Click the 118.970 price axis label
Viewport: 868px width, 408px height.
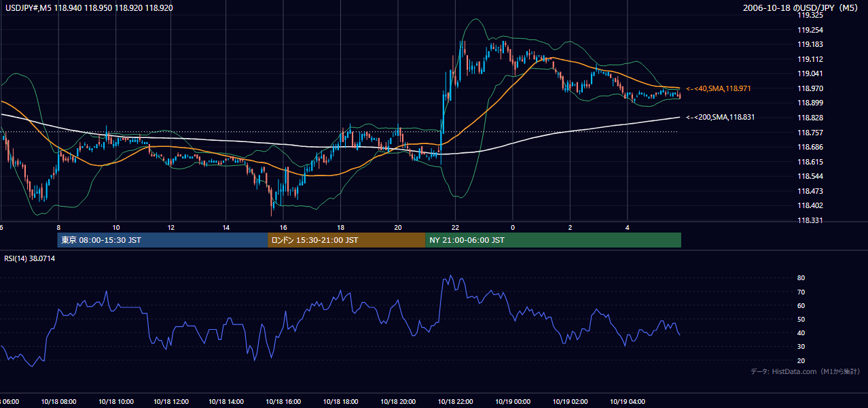click(x=810, y=88)
